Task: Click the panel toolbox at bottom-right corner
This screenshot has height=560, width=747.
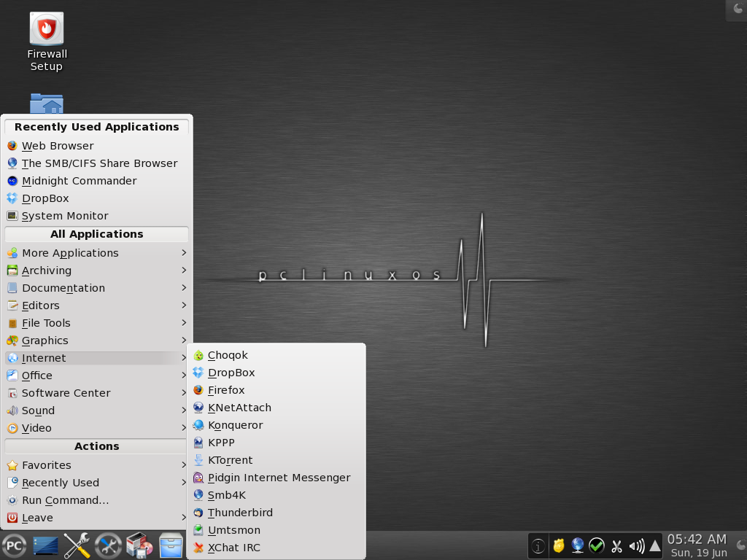Action: [x=740, y=545]
